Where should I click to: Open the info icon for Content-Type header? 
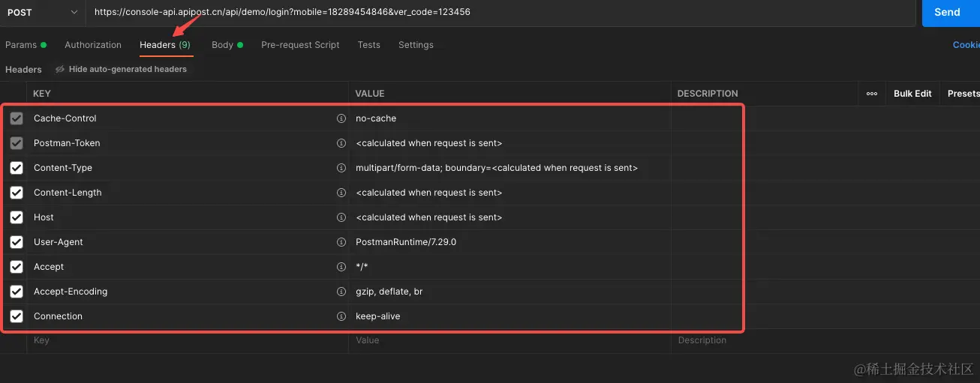click(341, 168)
